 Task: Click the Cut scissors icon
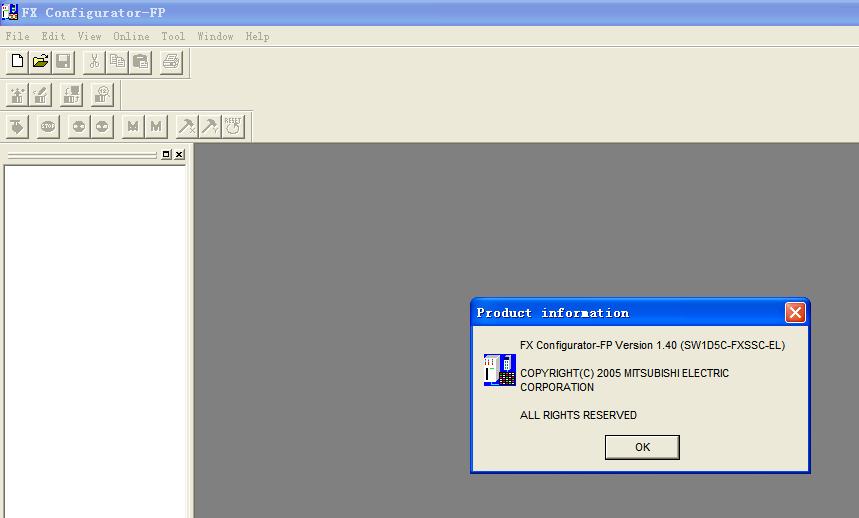[x=94, y=62]
